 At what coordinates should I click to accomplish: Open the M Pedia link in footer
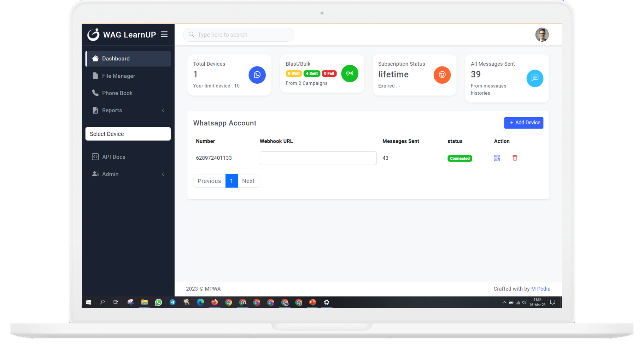[540, 289]
